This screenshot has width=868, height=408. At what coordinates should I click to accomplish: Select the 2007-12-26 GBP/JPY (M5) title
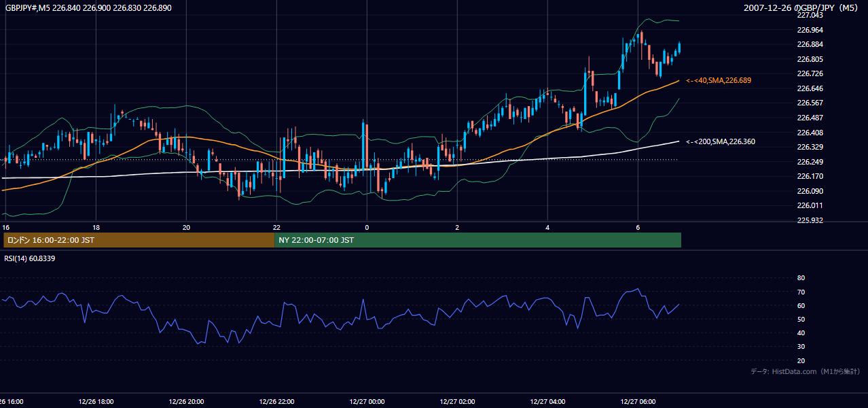(x=802, y=7)
